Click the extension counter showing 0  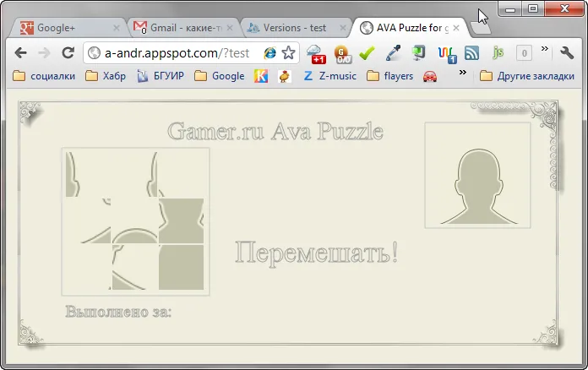pos(524,53)
